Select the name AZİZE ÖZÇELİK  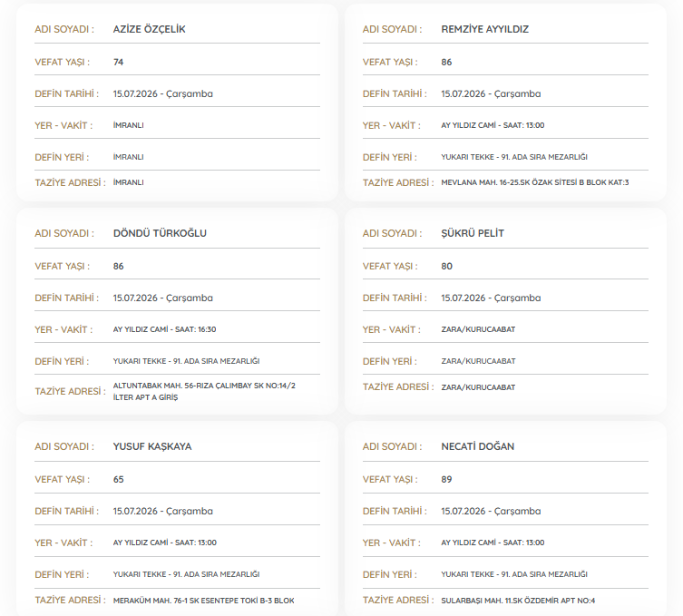tap(149, 29)
